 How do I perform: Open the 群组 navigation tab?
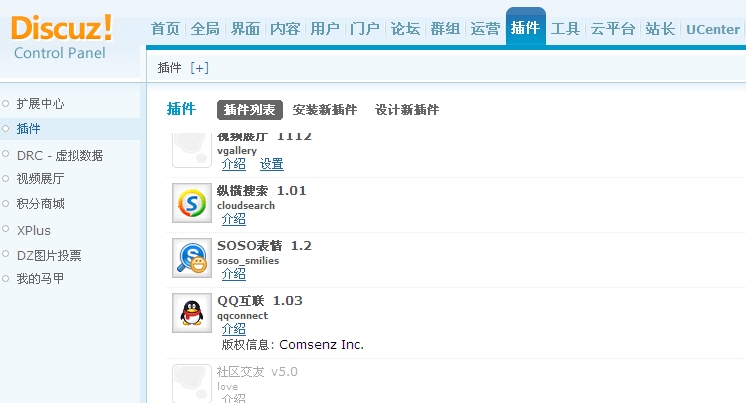pyautogui.click(x=445, y=29)
